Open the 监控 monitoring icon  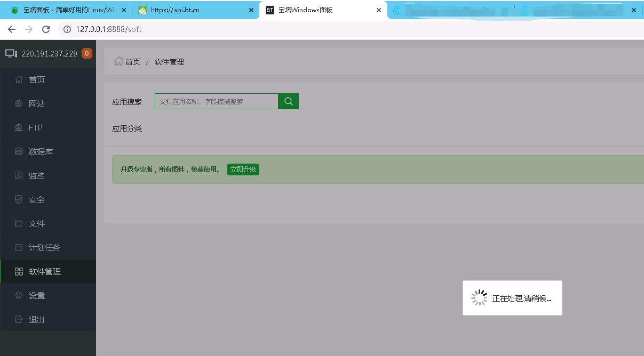19,176
